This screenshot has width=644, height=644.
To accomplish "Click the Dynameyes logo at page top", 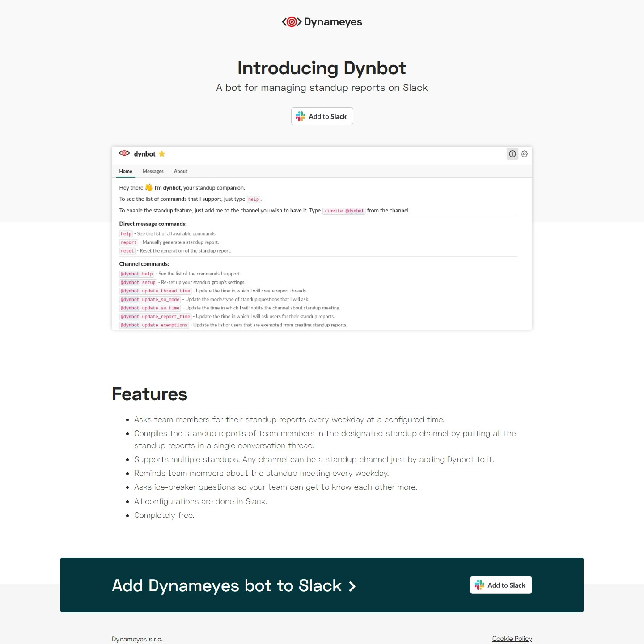I will (322, 22).
